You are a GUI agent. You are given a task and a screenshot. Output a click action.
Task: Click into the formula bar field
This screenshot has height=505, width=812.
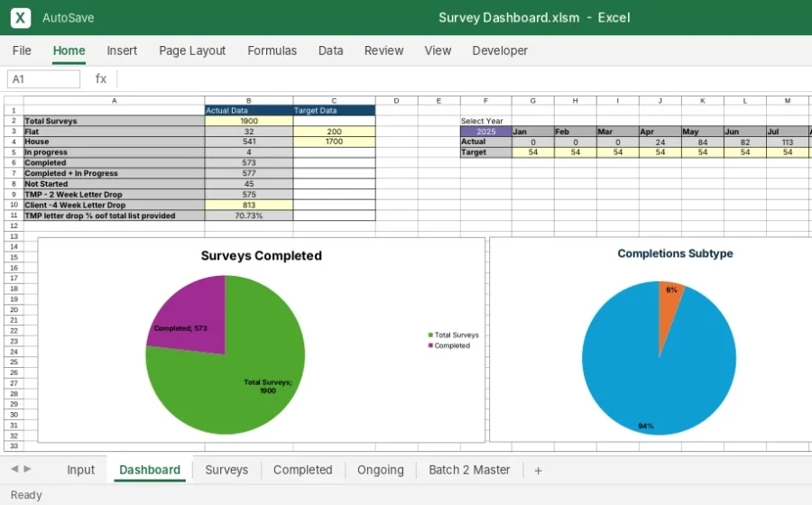pos(465,78)
